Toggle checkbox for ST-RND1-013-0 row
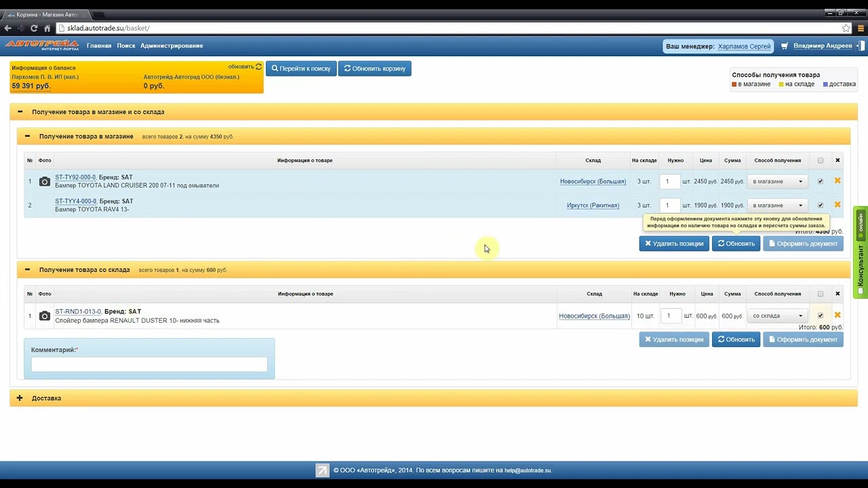The width and height of the screenshot is (868, 488). point(821,316)
